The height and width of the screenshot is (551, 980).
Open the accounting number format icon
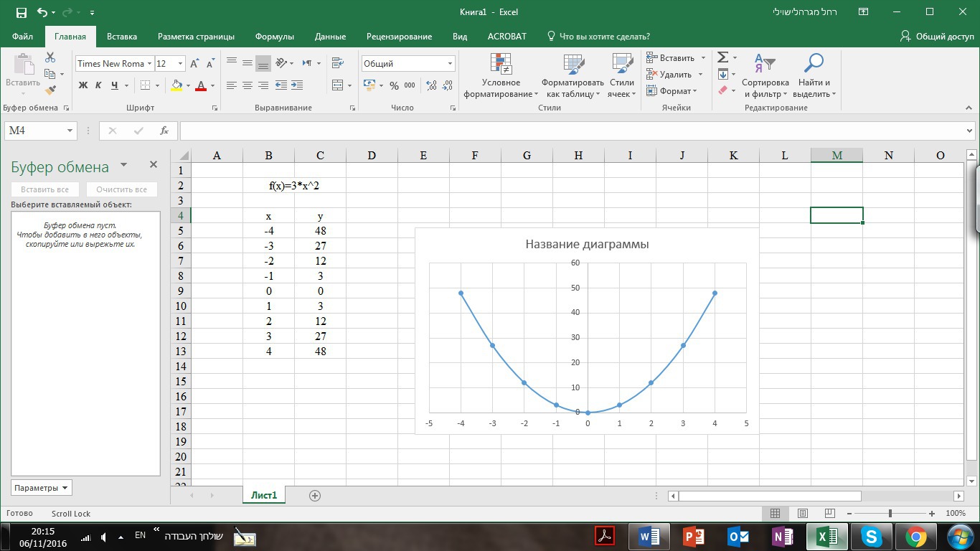(x=369, y=85)
